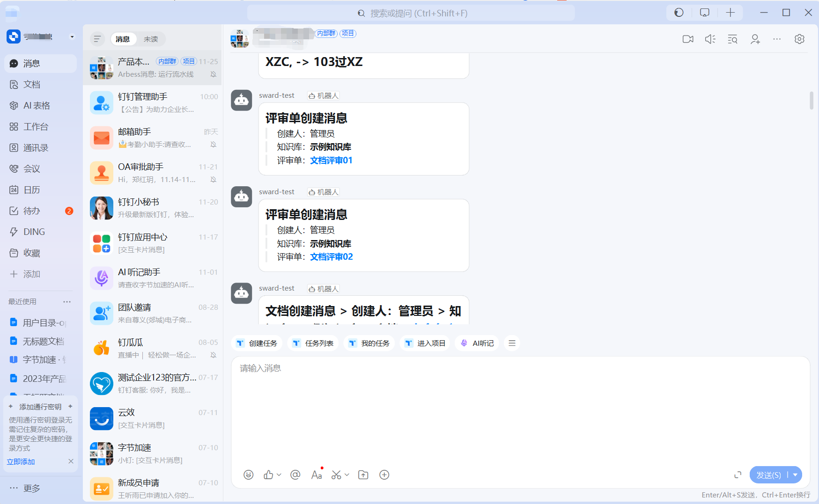
Task: Click 创建任务 quick action
Action: tap(257, 343)
